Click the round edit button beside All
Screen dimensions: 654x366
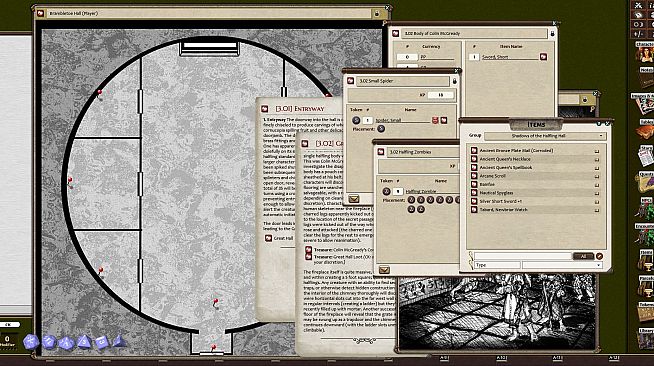tap(599, 256)
